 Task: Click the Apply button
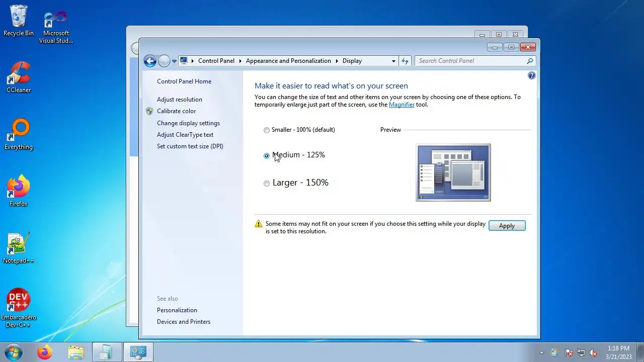coord(507,226)
